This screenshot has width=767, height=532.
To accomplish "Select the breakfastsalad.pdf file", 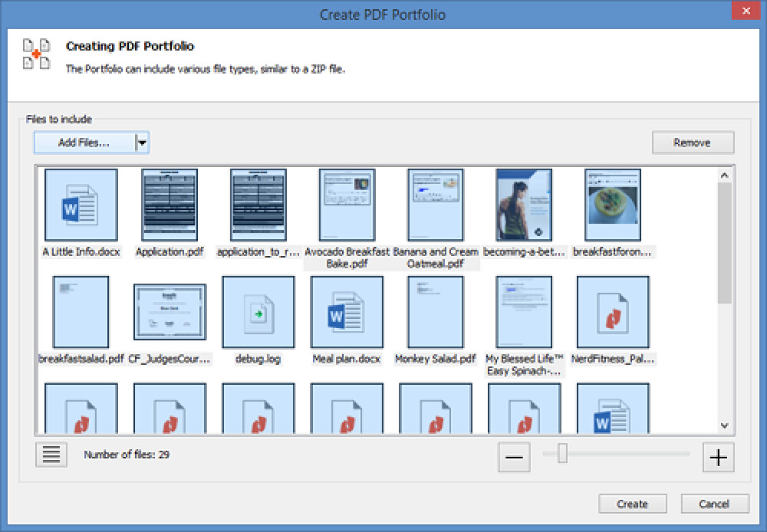I will point(81,311).
